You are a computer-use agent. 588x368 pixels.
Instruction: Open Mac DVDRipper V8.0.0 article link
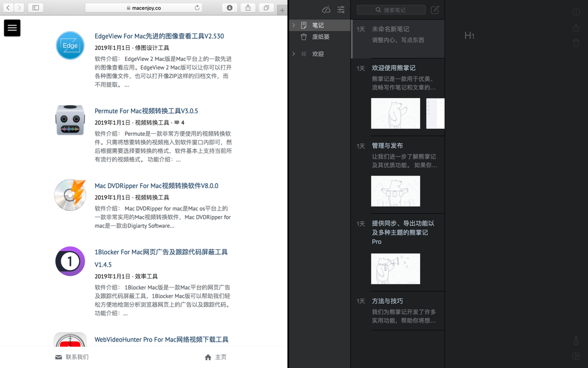click(x=156, y=186)
